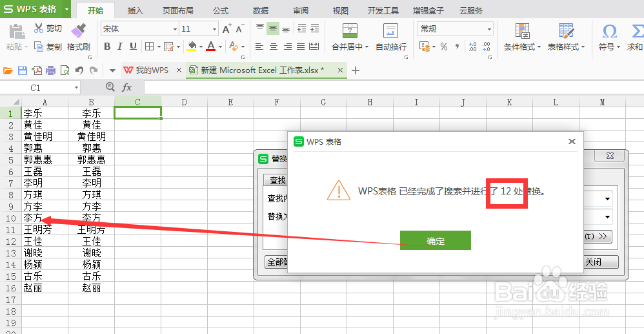Click the 符号 Omega symbol icon
644x334 pixels.
610,31
